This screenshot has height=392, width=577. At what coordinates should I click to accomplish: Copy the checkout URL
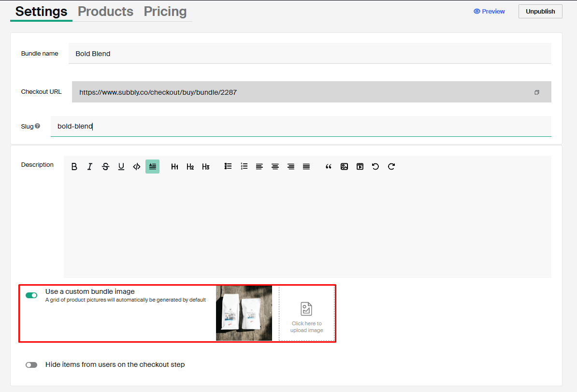[536, 92]
